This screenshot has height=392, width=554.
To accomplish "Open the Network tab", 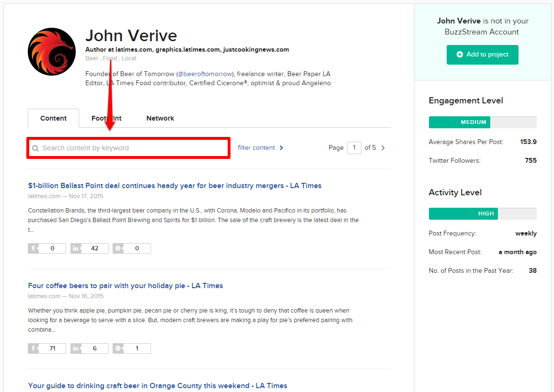I will (160, 118).
